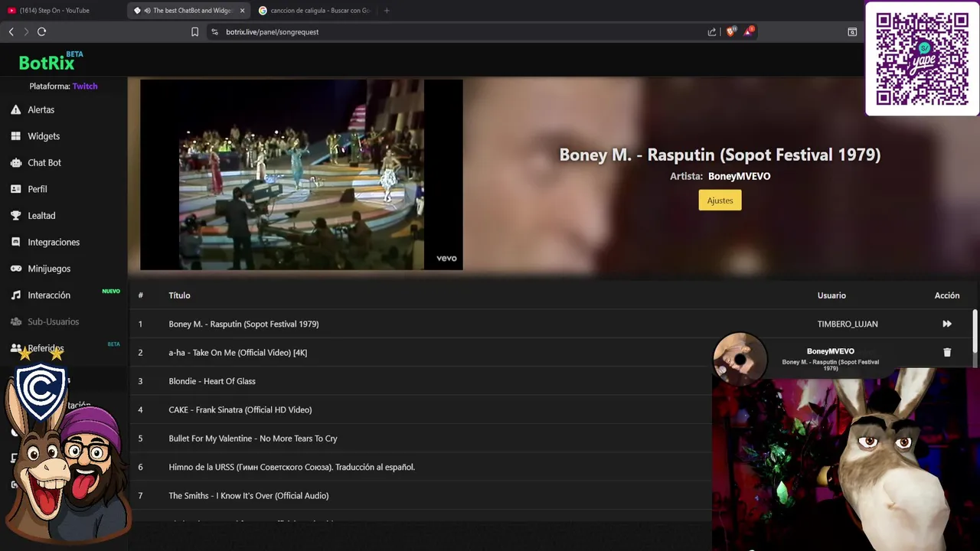Image resolution: width=980 pixels, height=551 pixels.
Task: Select The Smiths I Know It's Over row
Action: pyautogui.click(x=421, y=495)
